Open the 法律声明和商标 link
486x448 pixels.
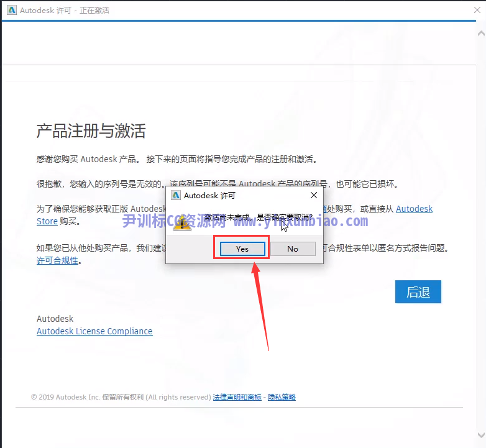coord(237,397)
